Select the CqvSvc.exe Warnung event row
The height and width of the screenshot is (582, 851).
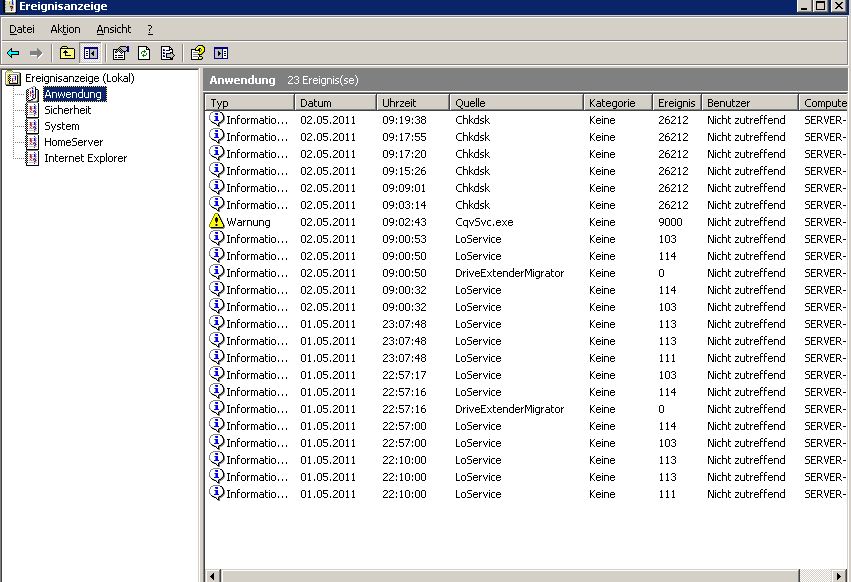(x=483, y=222)
